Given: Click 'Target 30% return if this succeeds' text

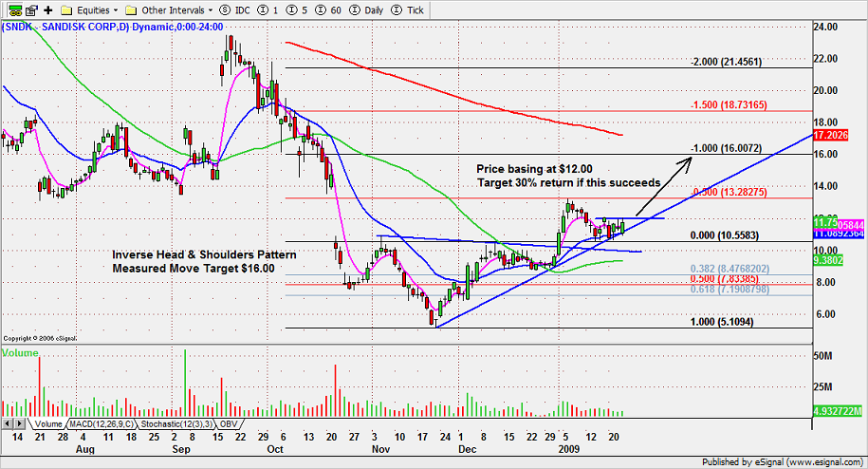Looking at the screenshot, I should [569, 182].
